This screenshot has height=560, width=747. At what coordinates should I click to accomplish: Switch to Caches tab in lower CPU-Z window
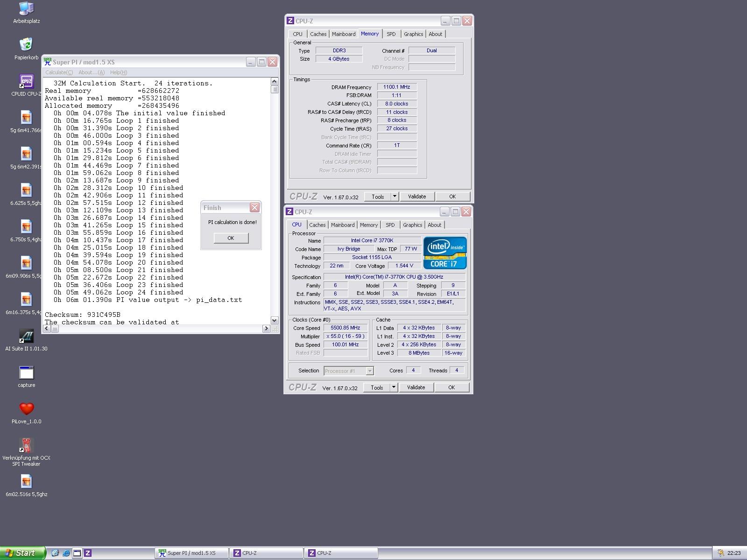point(317,225)
